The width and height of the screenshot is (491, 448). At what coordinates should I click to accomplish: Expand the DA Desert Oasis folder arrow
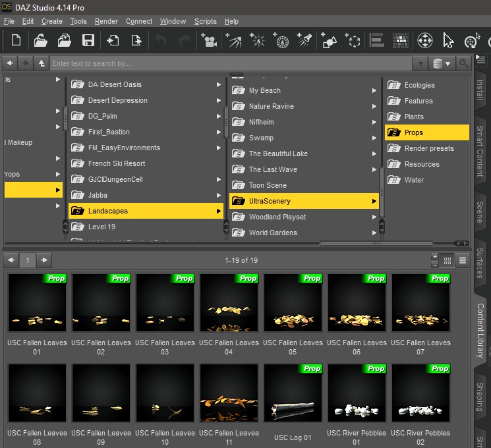[x=219, y=84]
